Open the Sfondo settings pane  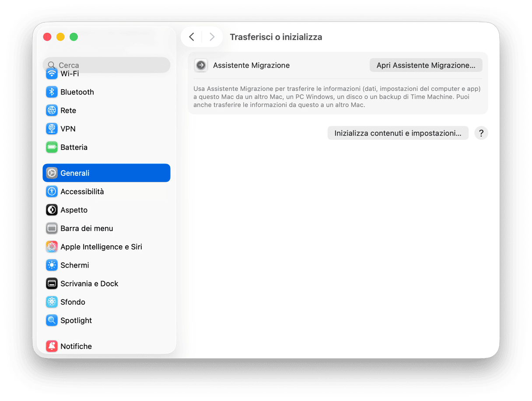73,302
